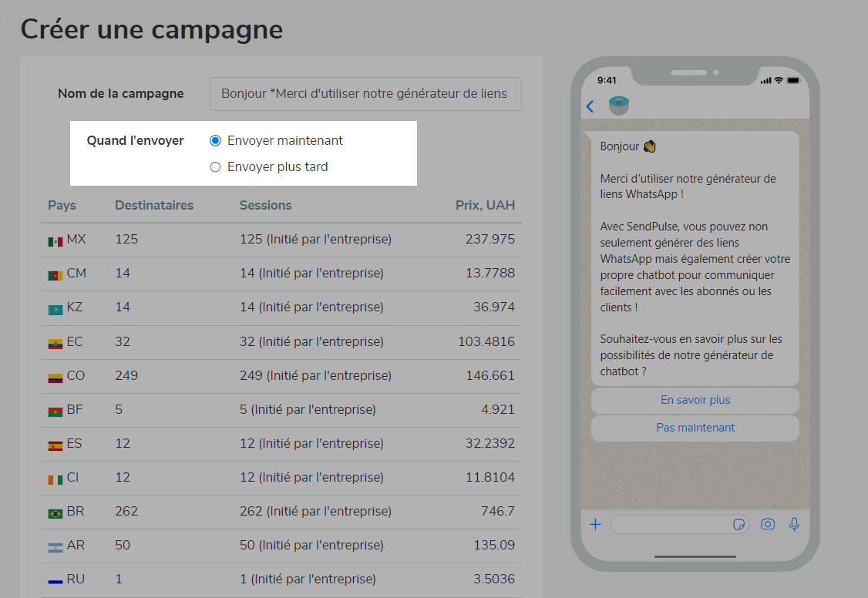Screen dimensions: 868x598
Task: Open the camera icon in the chat preview
Action: point(768,524)
